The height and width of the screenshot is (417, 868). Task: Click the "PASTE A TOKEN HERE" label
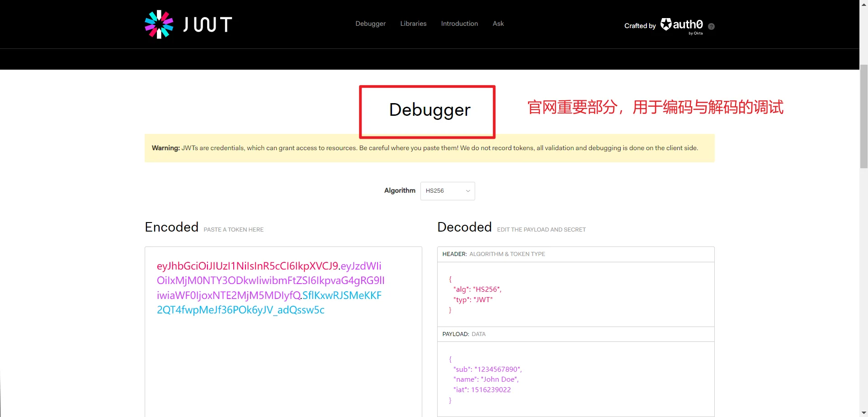tap(233, 230)
